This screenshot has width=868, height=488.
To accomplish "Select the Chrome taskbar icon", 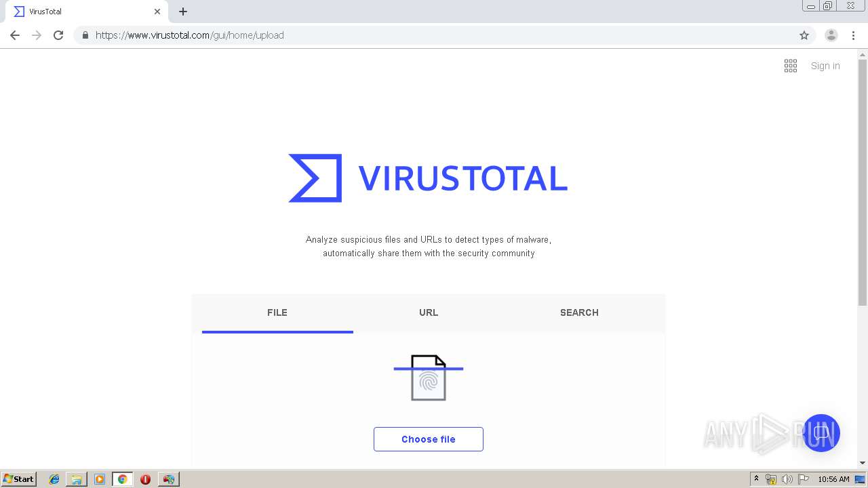I will (122, 479).
